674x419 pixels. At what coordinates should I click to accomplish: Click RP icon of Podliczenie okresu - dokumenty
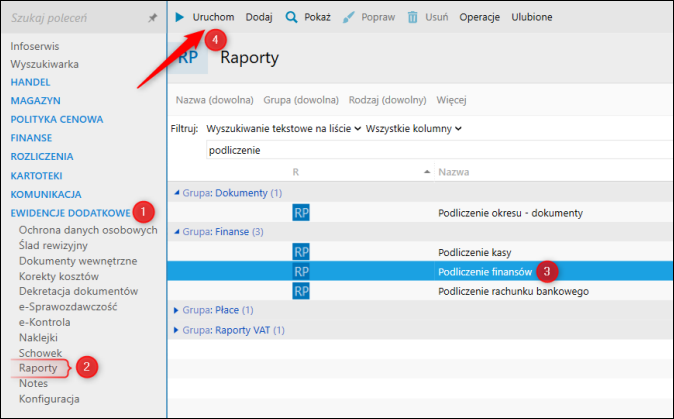point(301,213)
